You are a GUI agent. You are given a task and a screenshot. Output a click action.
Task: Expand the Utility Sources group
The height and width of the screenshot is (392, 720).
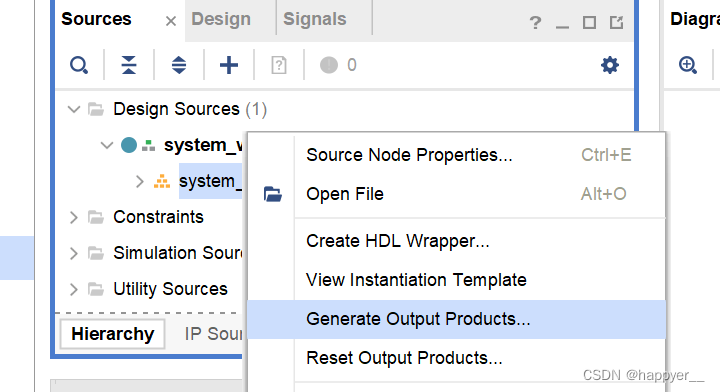[73, 289]
